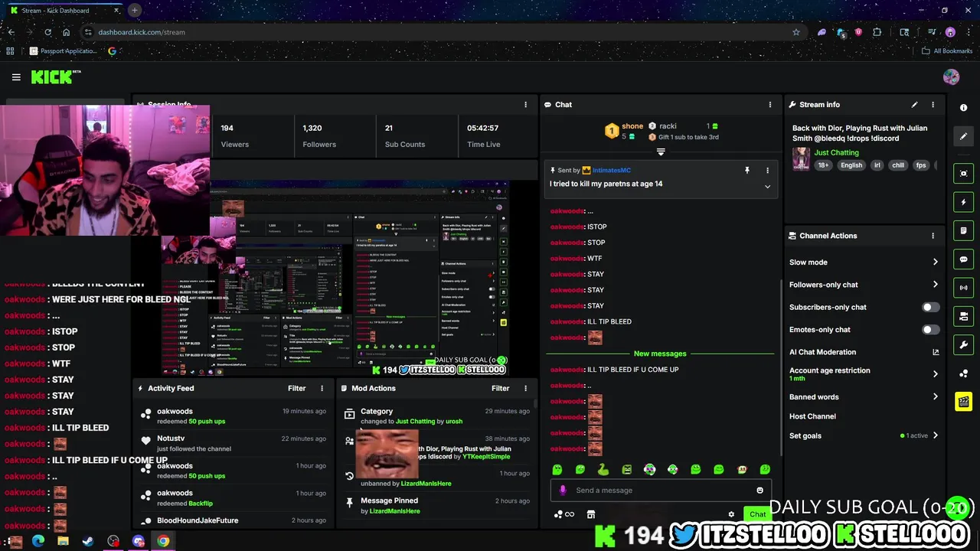Open Stream info panel three-dot menu
The image size is (980, 551).
pos(933,105)
